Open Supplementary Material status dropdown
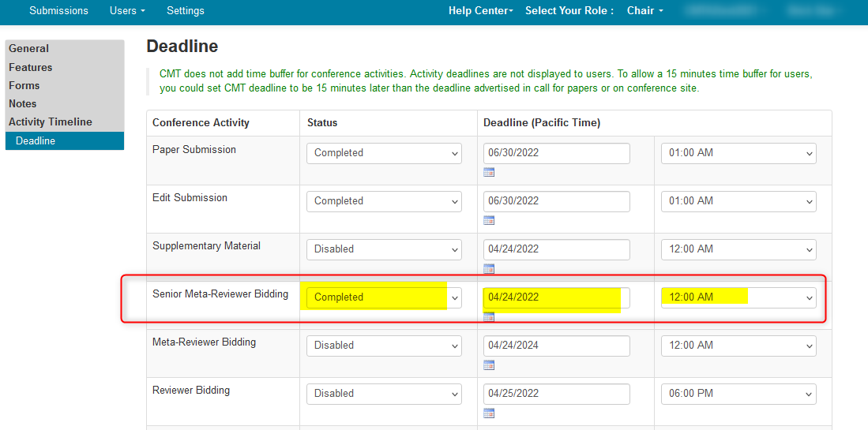The width and height of the screenshot is (868, 430). point(384,249)
